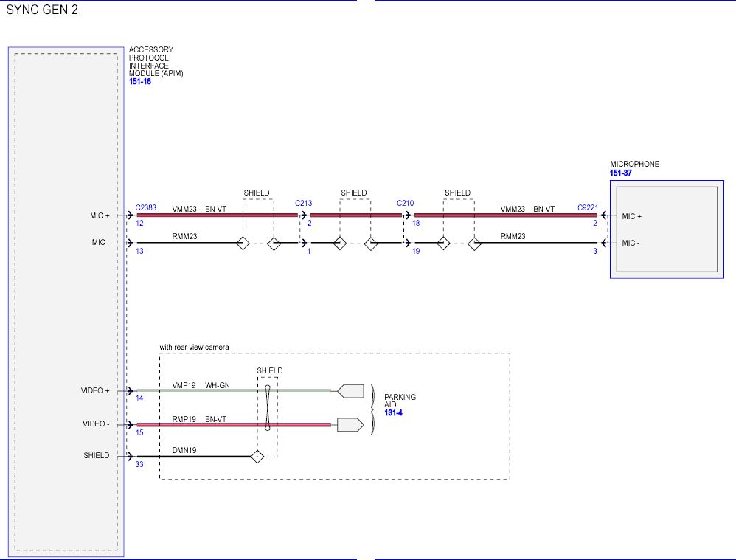Click pin 33 on the APIM SHIELD terminal

pyautogui.click(x=139, y=465)
